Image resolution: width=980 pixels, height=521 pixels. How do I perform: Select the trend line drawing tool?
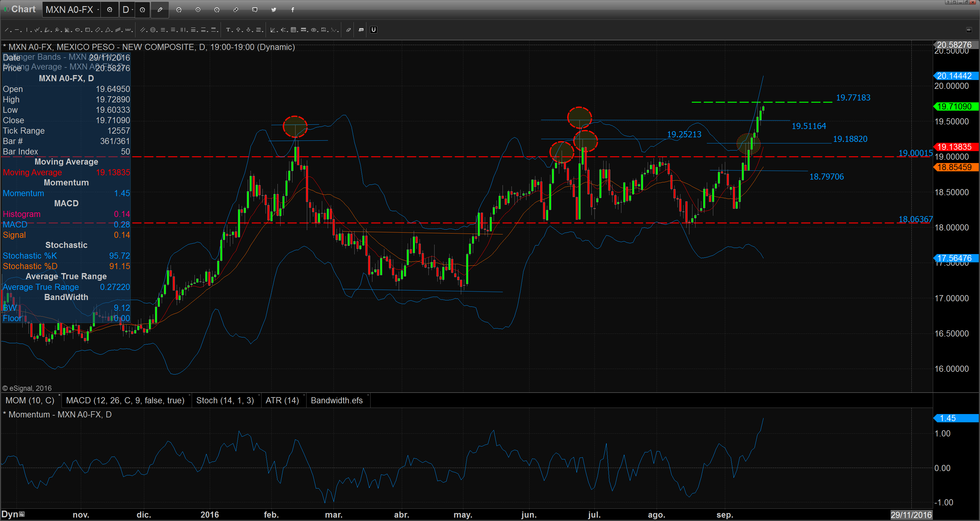(x=6, y=30)
